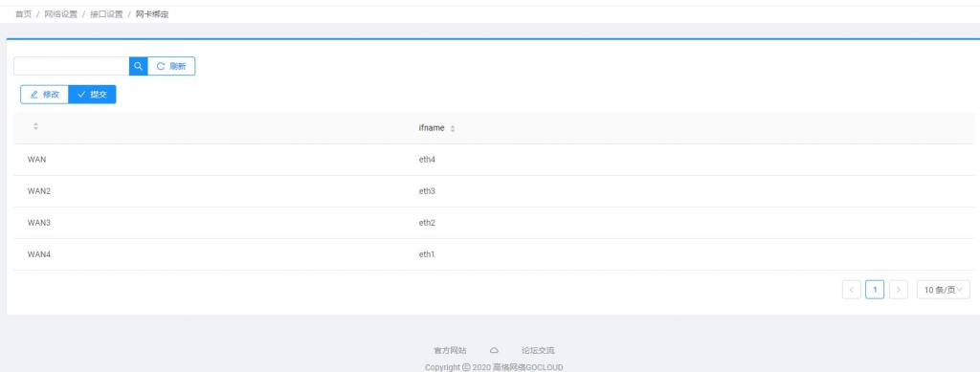Click the eth2 interface value

click(x=427, y=223)
